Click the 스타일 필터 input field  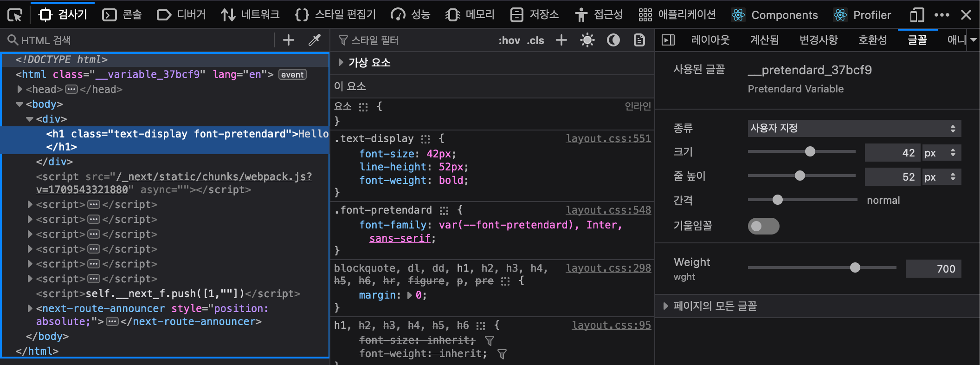point(413,40)
